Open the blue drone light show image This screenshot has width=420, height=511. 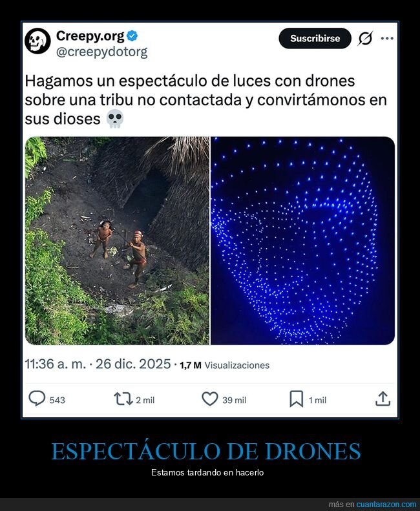[302, 240]
